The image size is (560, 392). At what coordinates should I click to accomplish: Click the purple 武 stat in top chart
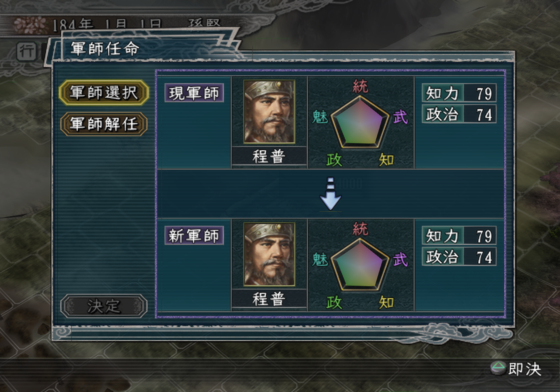point(400,117)
